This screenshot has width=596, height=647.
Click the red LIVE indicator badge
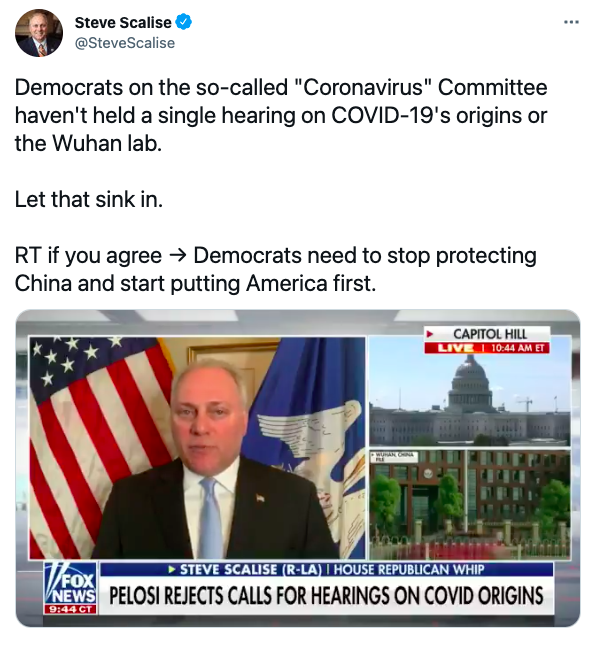pos(454,348)
